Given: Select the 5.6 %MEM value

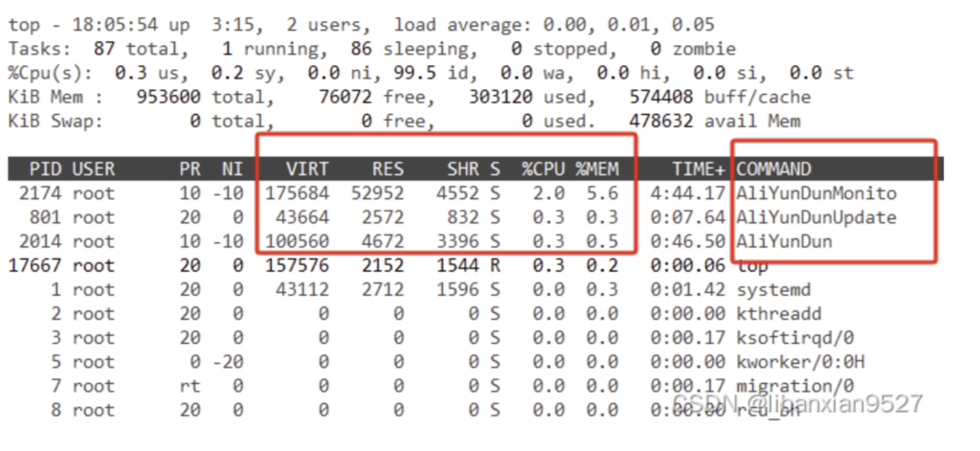Looking at the screenshot, I should [x=602, y=193].
